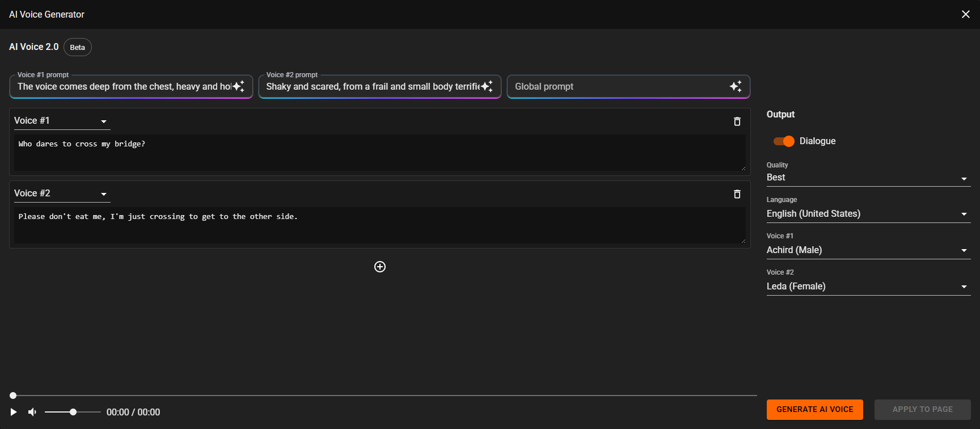Open the Voice #1 speaker selector in first block
Image resolution: width=980 pixels, height=429 pixels.
[61, 121]
